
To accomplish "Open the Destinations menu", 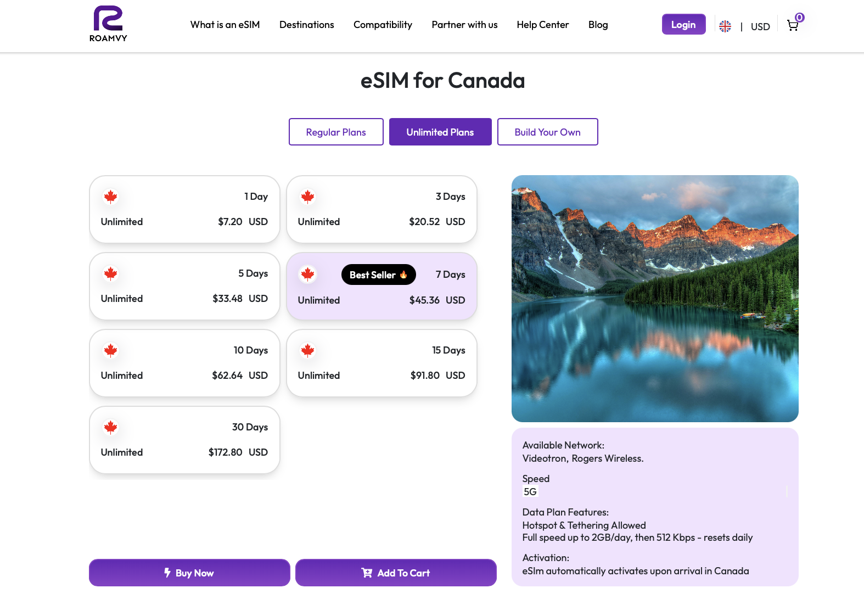I will (x=306, y=25).
